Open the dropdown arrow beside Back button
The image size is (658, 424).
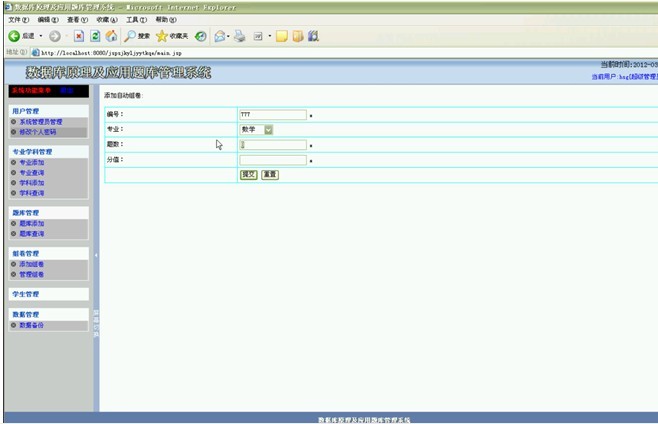[x=41, y=36]
